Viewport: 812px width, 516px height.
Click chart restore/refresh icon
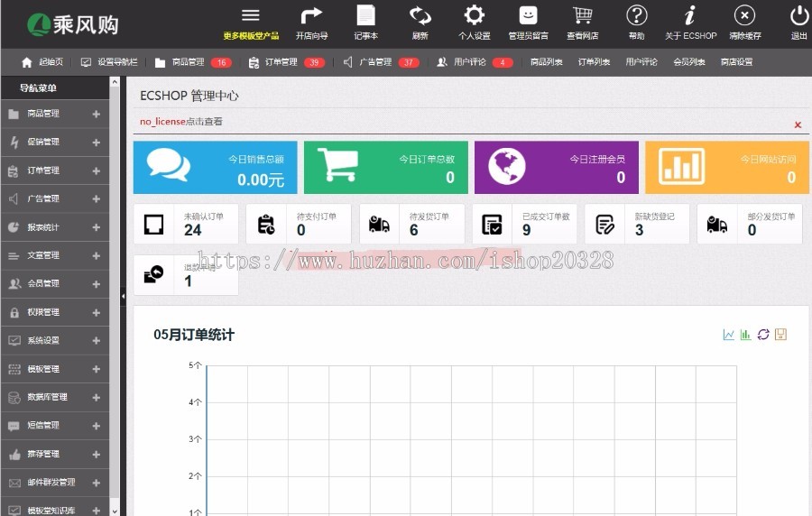point(763,335)
